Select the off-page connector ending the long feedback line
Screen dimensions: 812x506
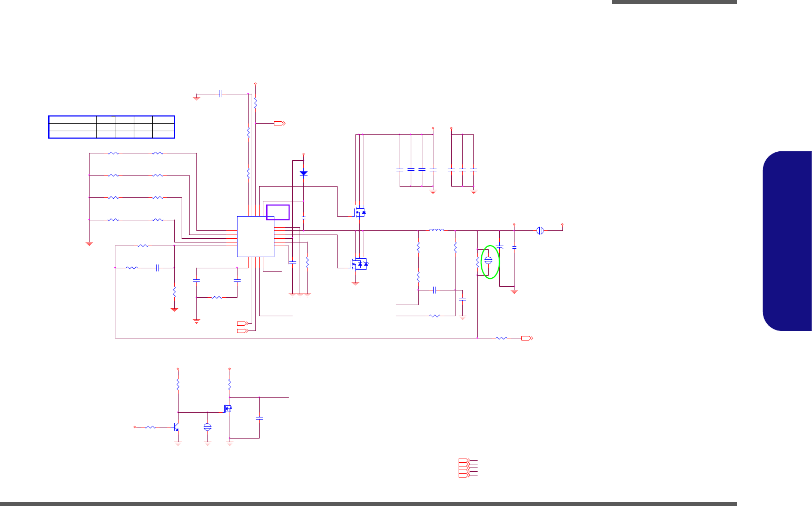tap(527, 338)
